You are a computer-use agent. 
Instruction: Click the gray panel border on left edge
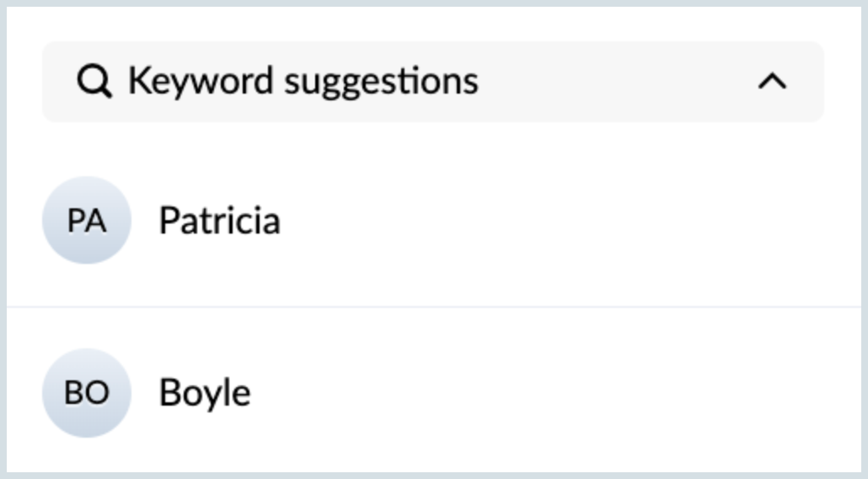pos(3,239)
